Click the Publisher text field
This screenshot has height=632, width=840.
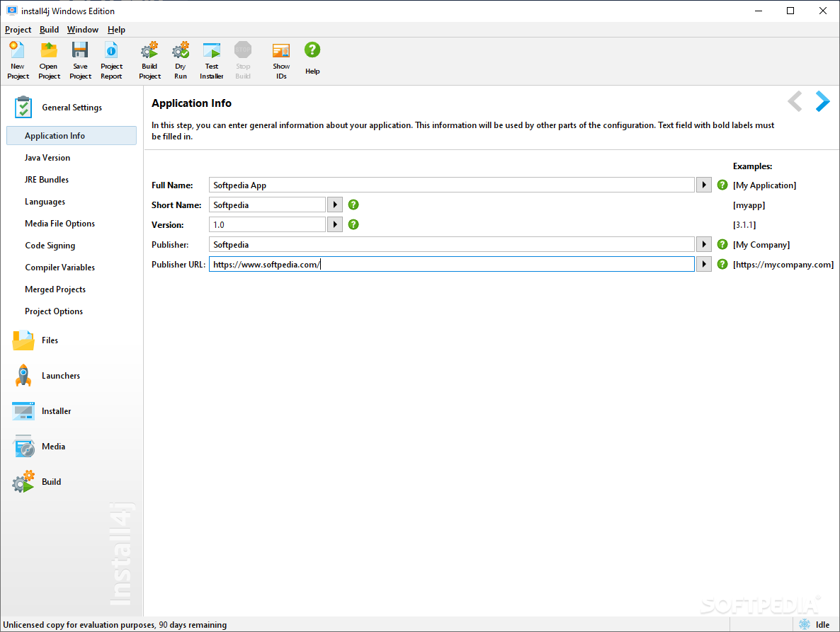452,244
